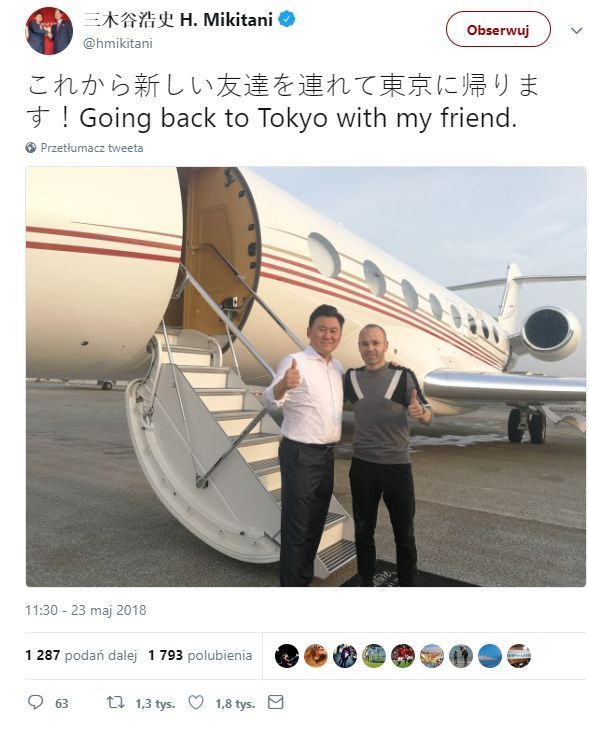Click the globe icon beside Przetłumacz tweeta
The height and width of the screenshot is (735, 589).
pos(31,148)
